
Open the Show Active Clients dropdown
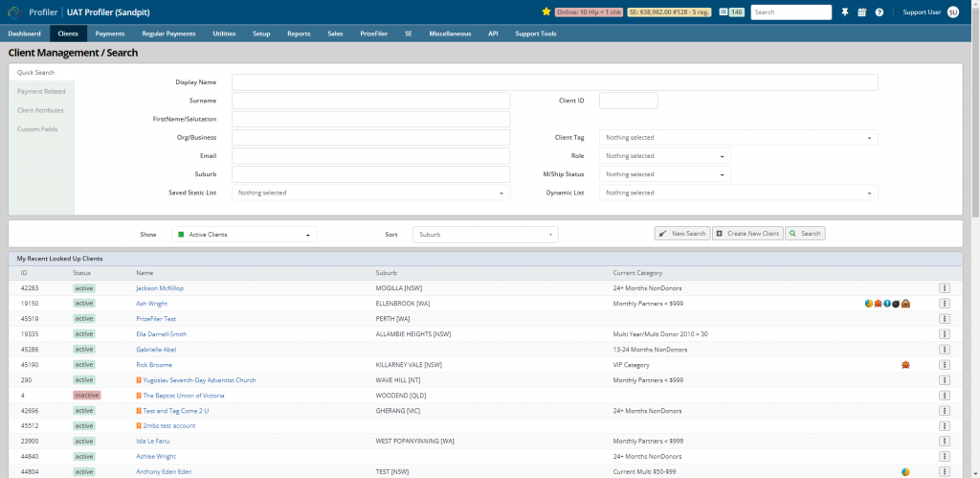[x=244, y=235]
